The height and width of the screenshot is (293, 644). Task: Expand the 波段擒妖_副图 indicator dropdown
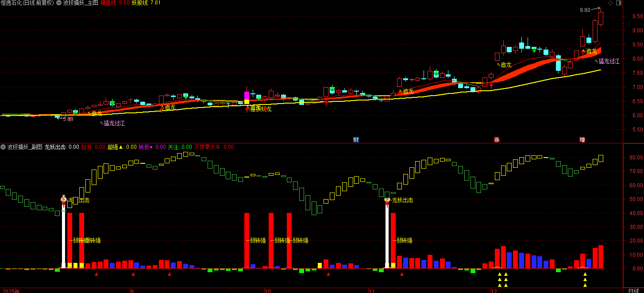3,147
